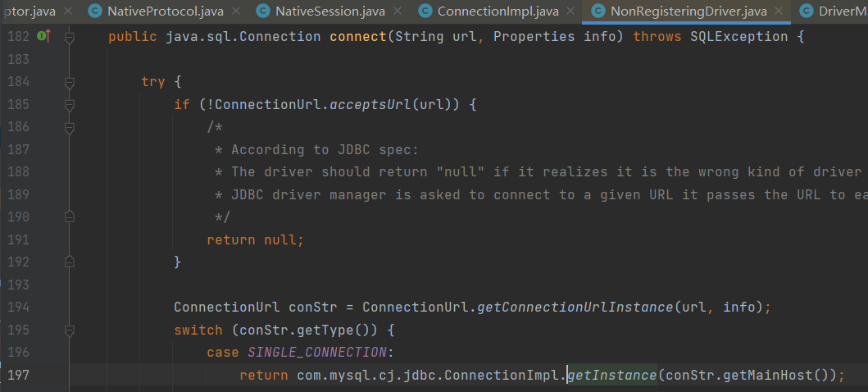Collapse the try block fold on line 184

[x=70, y=82]
